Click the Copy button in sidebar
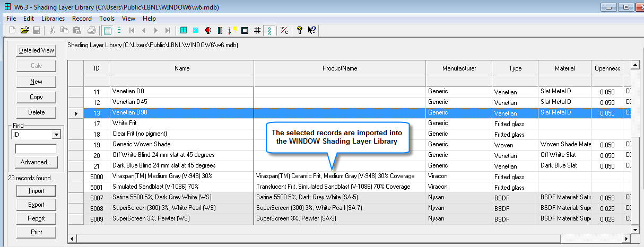 tap(37, 97)
